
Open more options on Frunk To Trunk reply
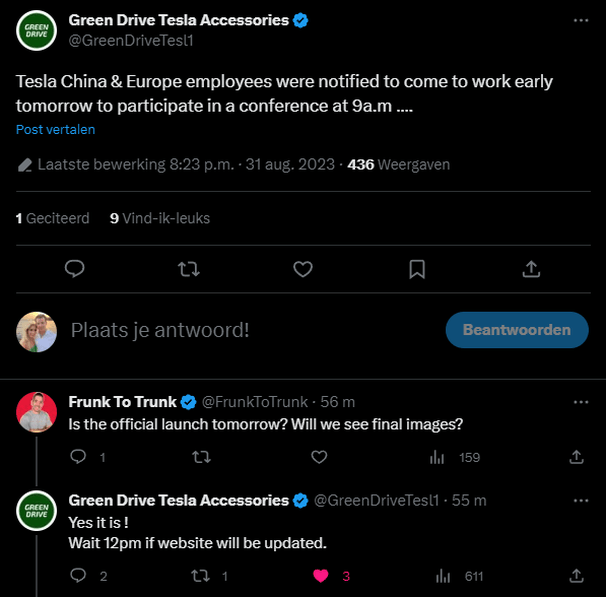click(581, 401)
